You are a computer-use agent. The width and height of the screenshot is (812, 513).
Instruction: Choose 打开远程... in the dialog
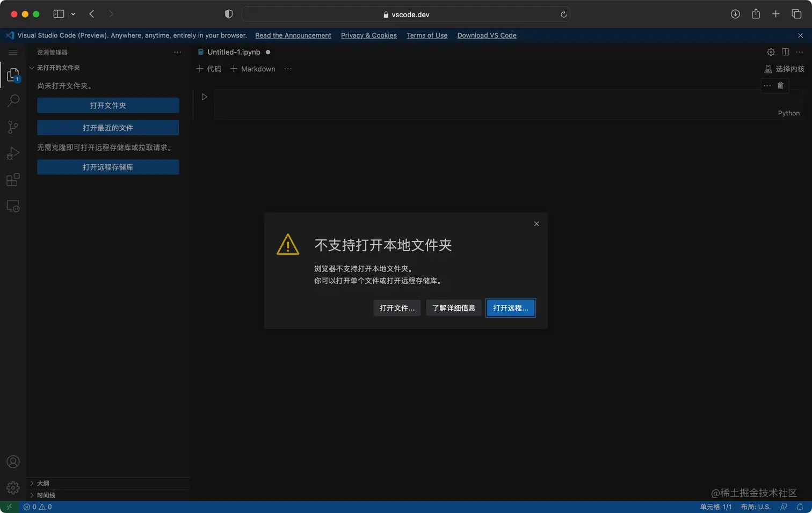(x=511, y=308)
